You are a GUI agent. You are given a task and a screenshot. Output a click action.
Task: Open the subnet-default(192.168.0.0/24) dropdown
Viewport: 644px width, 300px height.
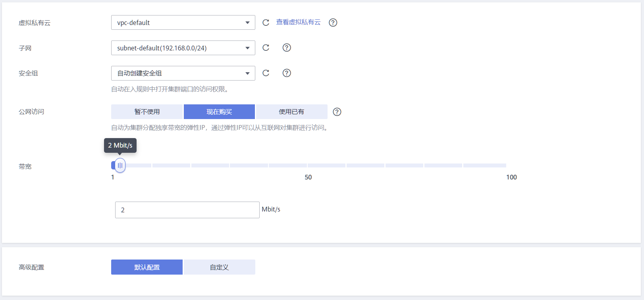coord(183,48)
